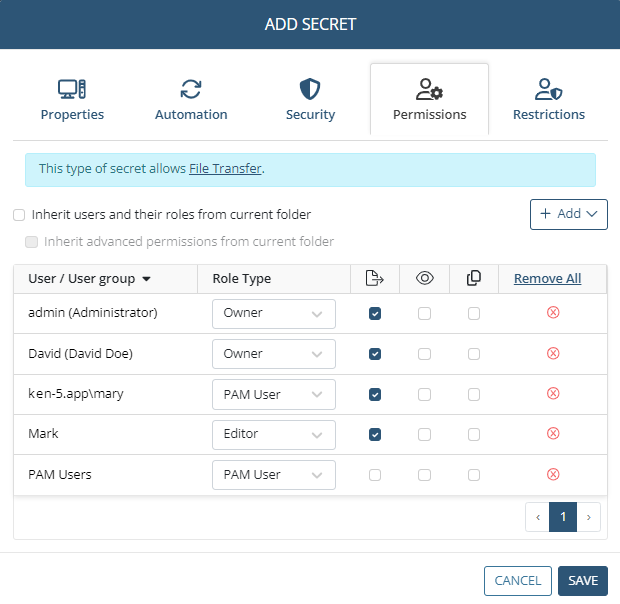The image size is (620, 604).
Task: Remove ken-5.app\mary using red X icon
Action: point(553,393)
